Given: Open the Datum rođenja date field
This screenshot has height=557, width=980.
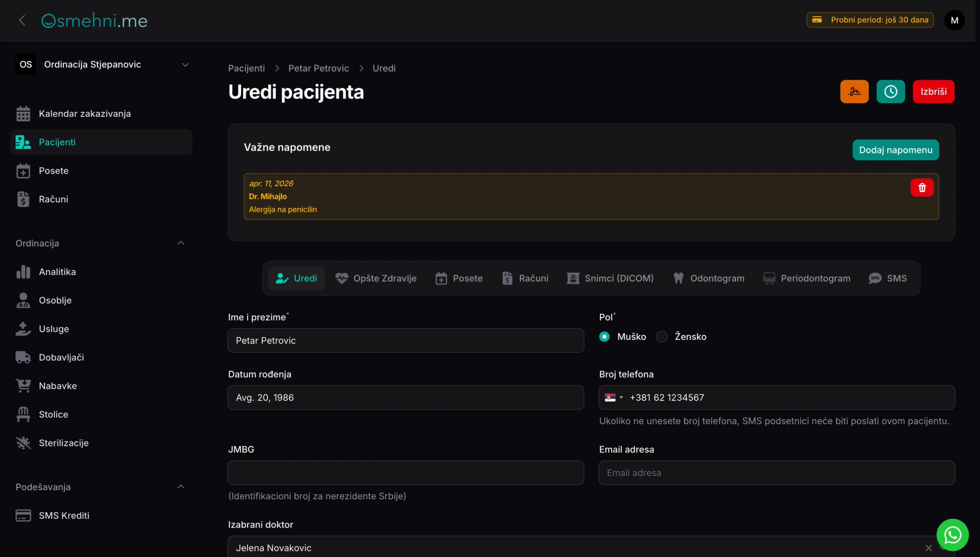Looking at the screenshot, I should tap(406, 398).
